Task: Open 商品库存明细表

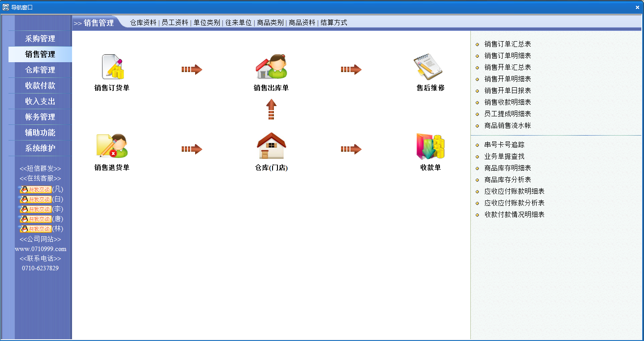Action: pos(508,168)
